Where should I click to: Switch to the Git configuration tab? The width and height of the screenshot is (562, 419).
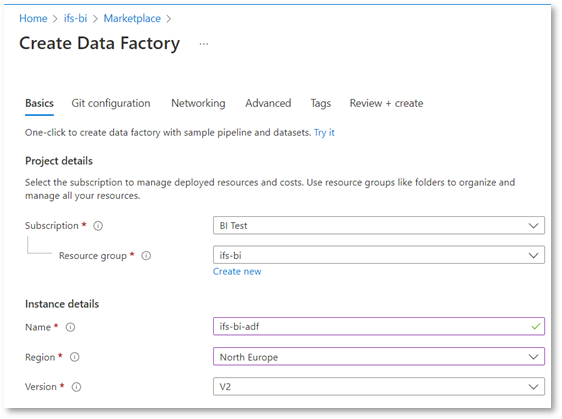pos(111,103)
